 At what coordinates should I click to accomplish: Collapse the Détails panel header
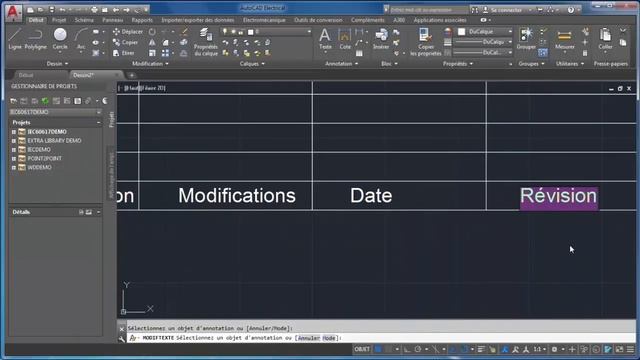98,212
